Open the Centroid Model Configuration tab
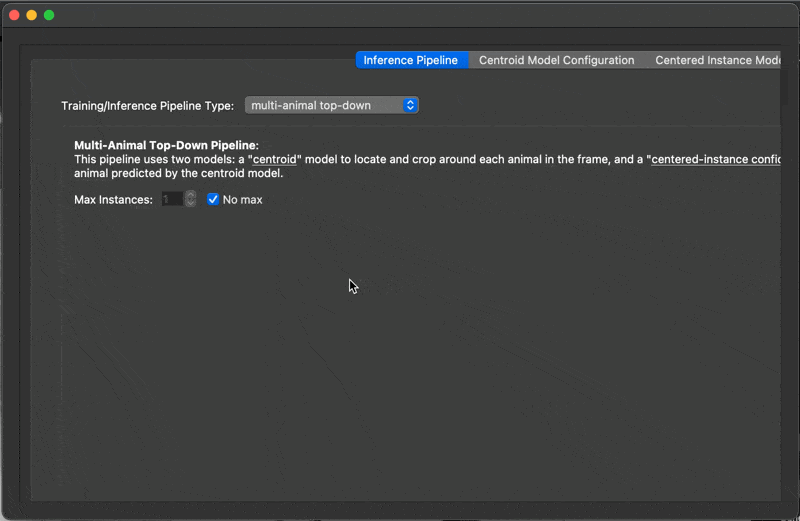 [x=556, y=60]
